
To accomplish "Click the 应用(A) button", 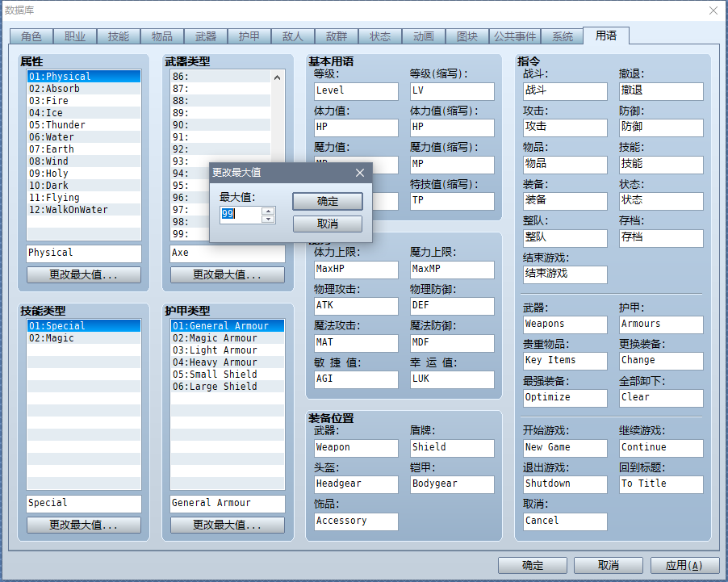I will [x=684, y=565].
